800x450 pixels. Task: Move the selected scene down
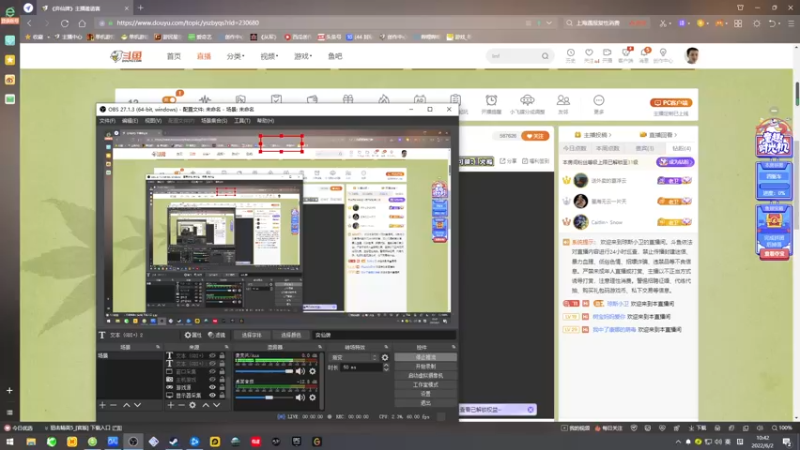tap(137, 405)
